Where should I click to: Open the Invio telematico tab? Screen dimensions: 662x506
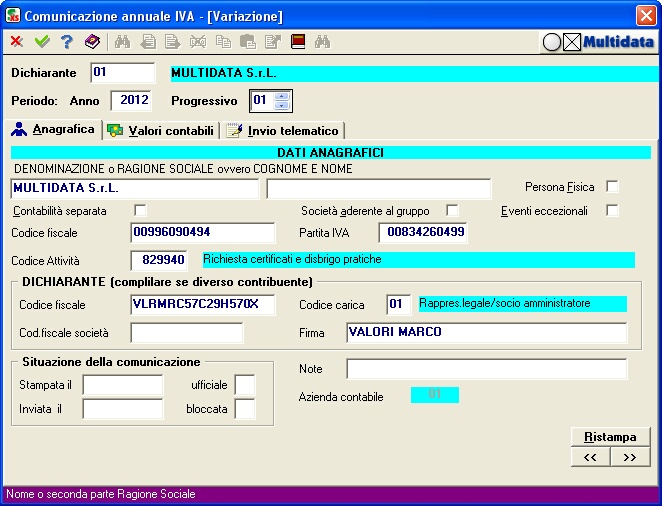282,131
